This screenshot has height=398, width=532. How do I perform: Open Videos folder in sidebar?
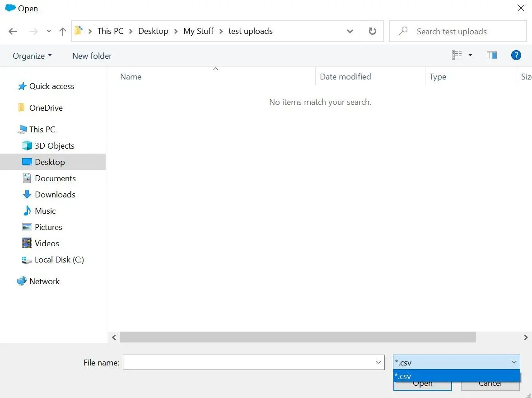click(47, 243)
